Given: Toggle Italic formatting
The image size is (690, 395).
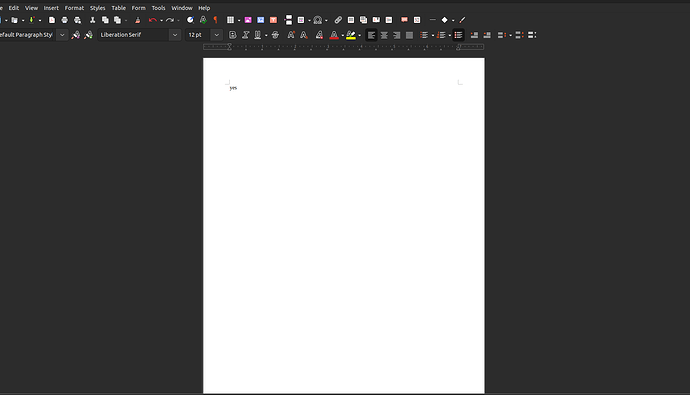Looking at the screenshot, I should 246,35.
